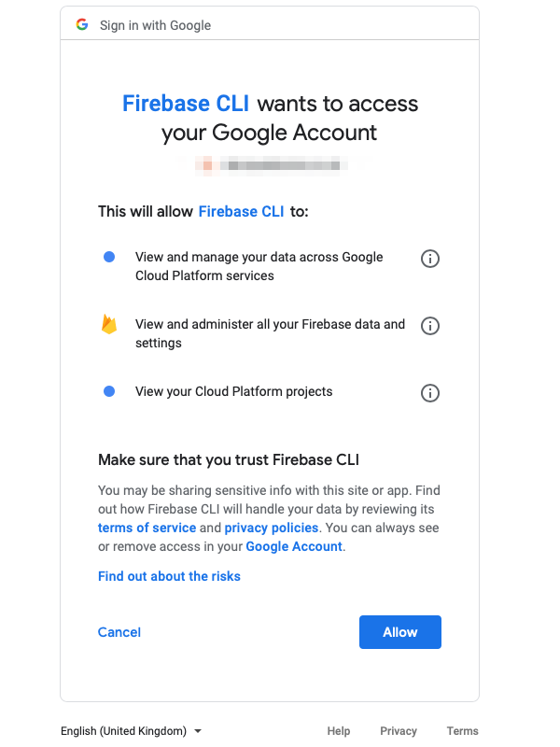Open info icon beside Firebase data permission
Viewport: 560px width, 747px height.
[430, 326]
